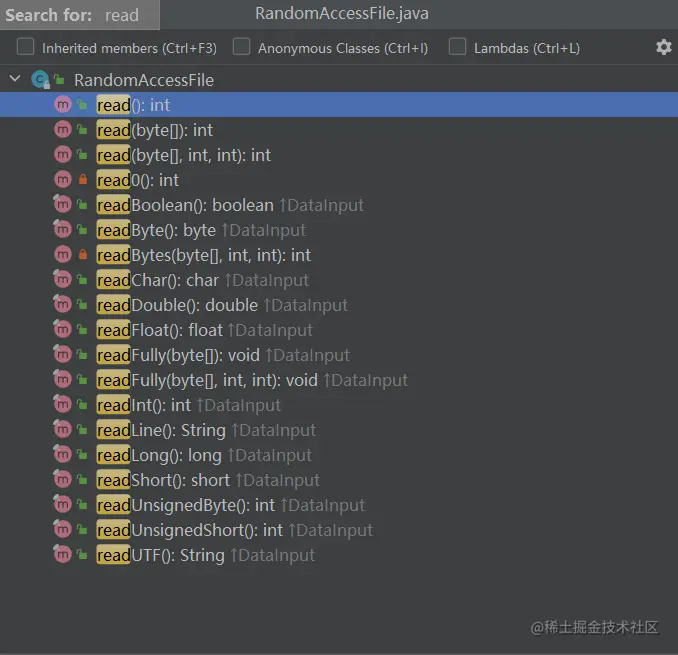This screenshot has height=655, width=678.
Task: Click method icon beside readBoolean()
Action: [x=62, y=204]
